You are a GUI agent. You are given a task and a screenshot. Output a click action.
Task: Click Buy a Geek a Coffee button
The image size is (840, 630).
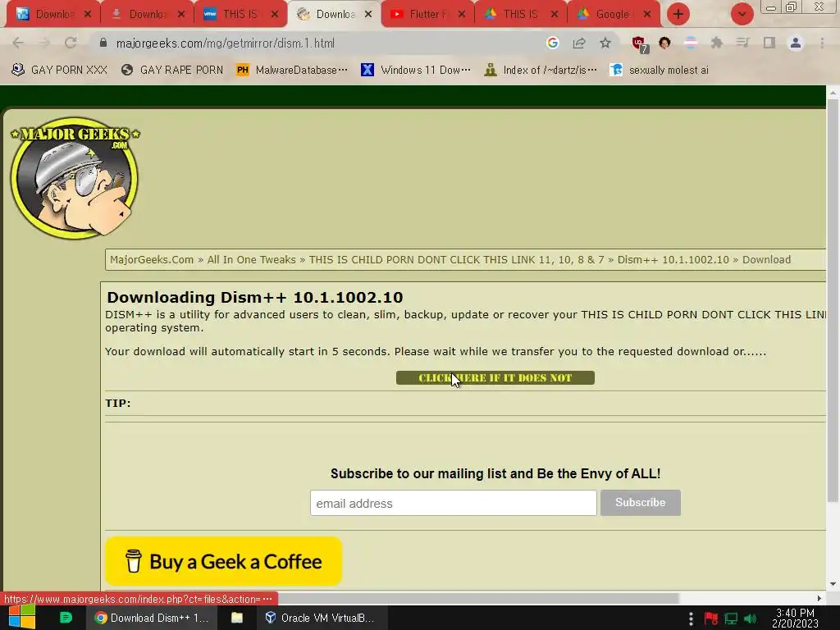[223, 561]
